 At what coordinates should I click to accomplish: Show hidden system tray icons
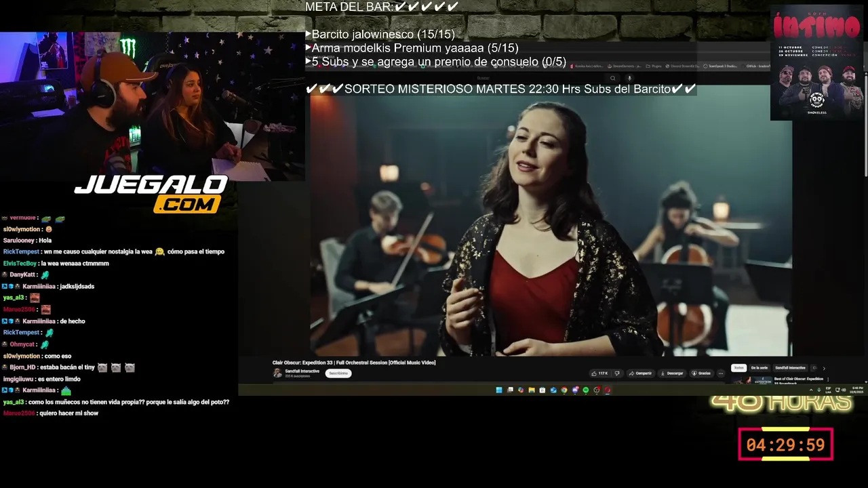point(811,390)
